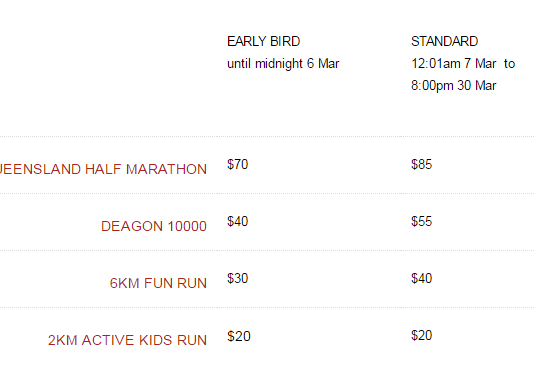
Task: Select the '12:01am 7 Mar to' line
Action: click(x=463, y=64)
